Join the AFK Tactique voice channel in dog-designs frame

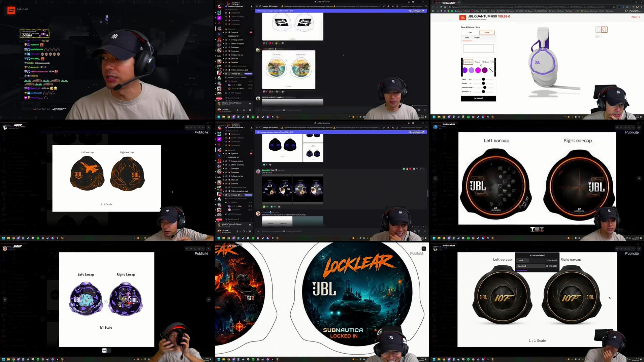[236, 214]
